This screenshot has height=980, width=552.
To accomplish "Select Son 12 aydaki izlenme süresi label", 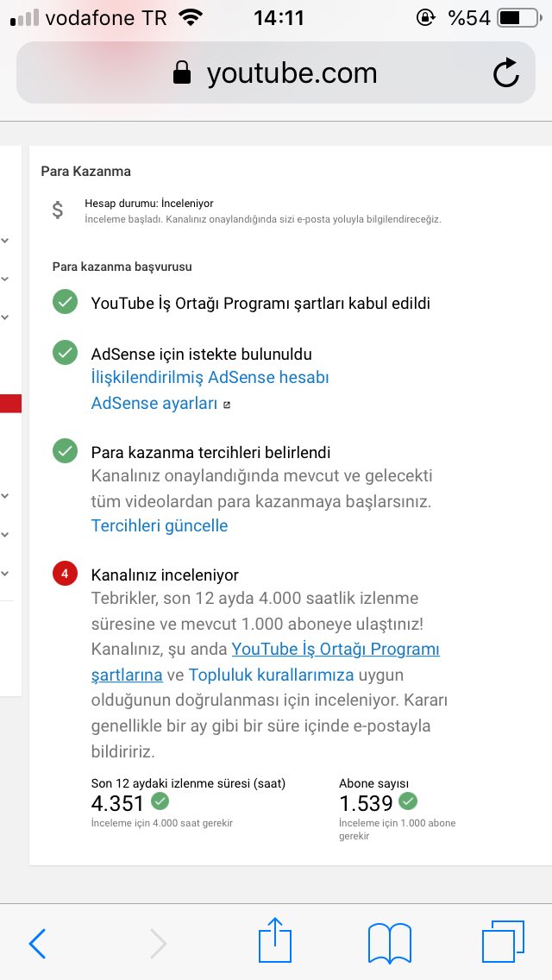I will [x=188, y=784].
